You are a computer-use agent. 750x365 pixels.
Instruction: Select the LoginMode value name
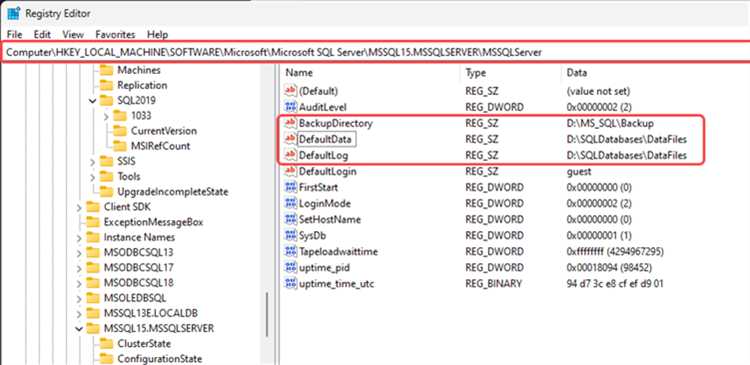tap(325, 204)
